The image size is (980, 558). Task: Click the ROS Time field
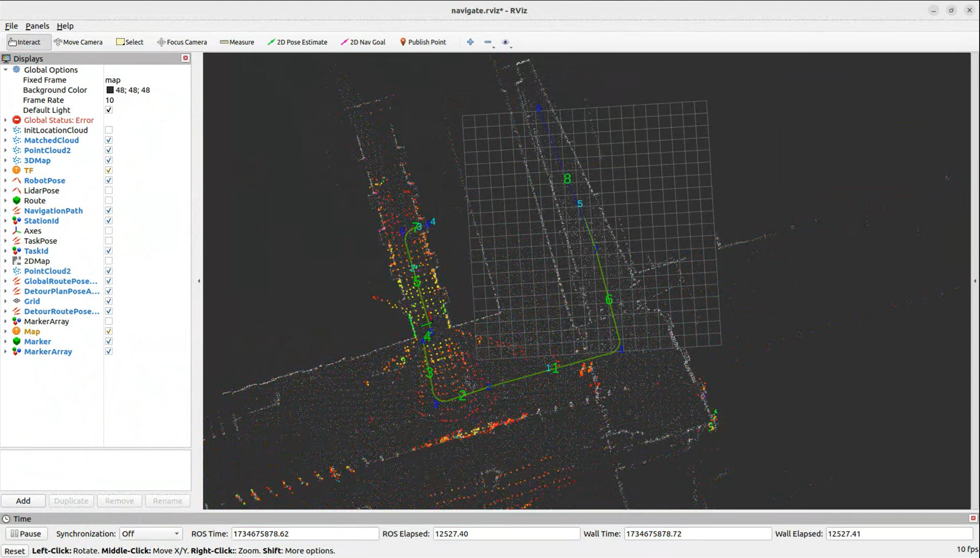tap(304, 534)
